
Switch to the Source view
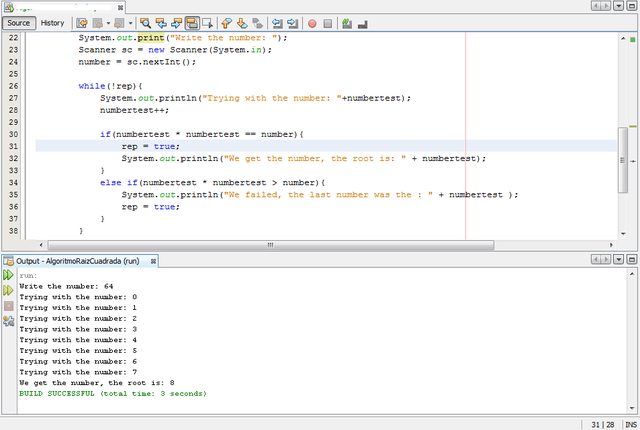[x=19, y=23]
